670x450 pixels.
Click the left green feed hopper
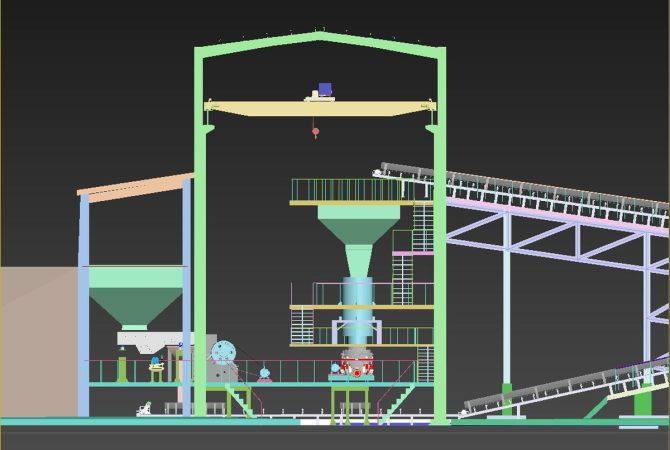(x=135, y=292)
